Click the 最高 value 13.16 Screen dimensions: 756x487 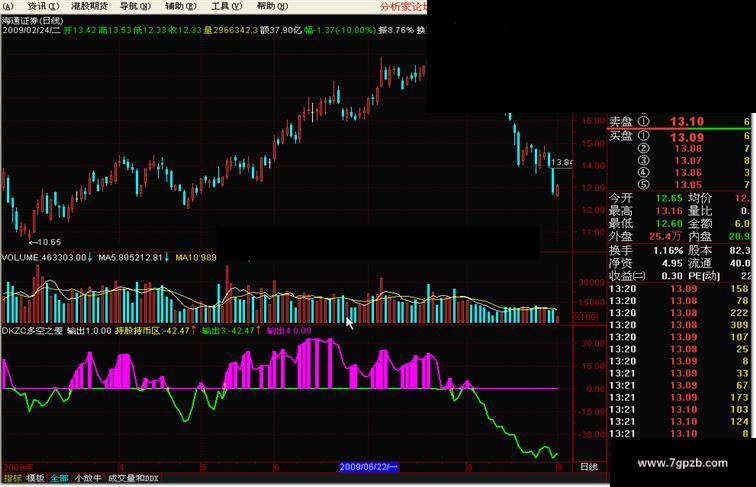click(669, 211)
